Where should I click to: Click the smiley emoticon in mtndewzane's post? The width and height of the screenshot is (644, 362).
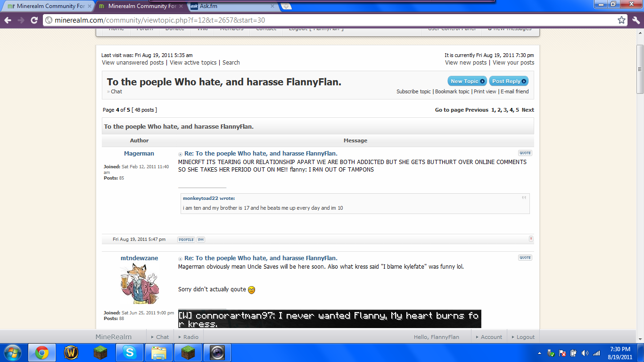point(250,289)
